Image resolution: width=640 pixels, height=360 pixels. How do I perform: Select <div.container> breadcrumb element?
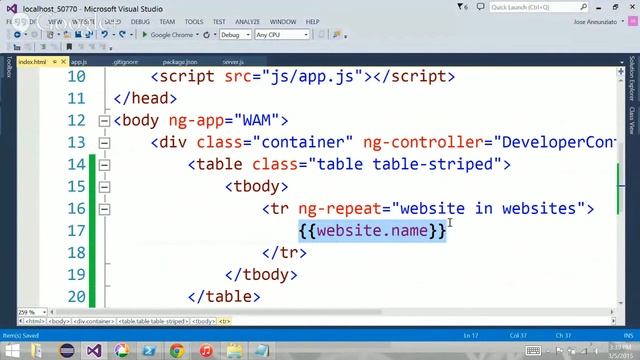coord(94,322)
